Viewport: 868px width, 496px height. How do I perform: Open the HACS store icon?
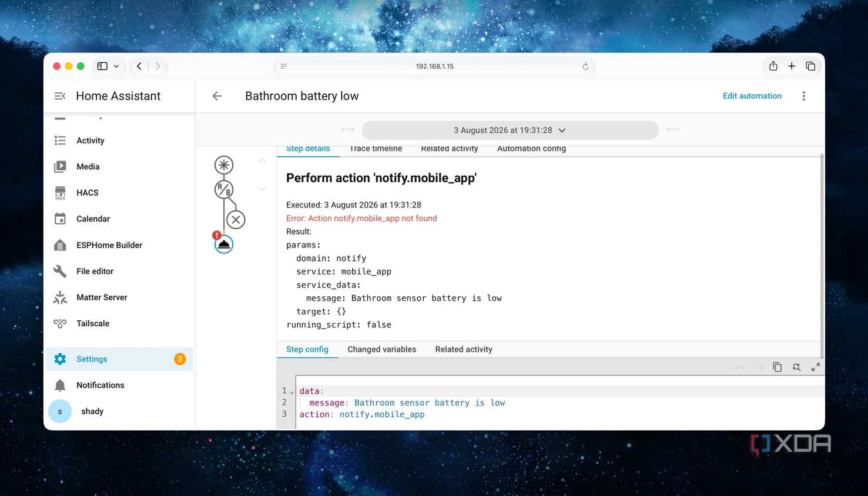pos(60,193)
